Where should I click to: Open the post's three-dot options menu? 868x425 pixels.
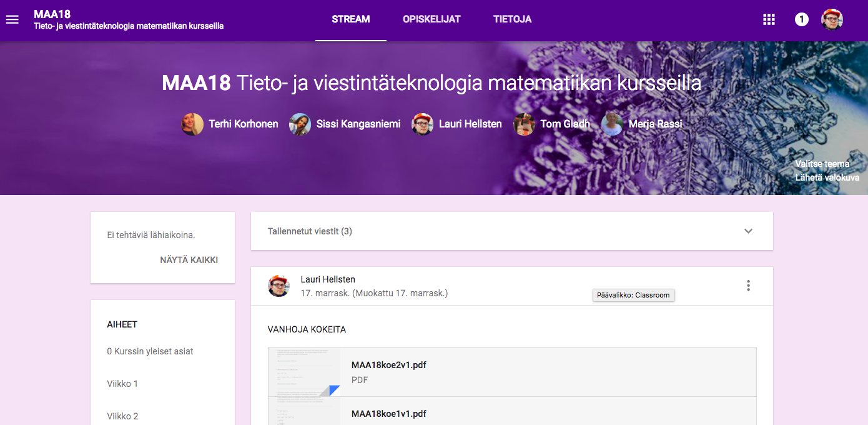748,286
